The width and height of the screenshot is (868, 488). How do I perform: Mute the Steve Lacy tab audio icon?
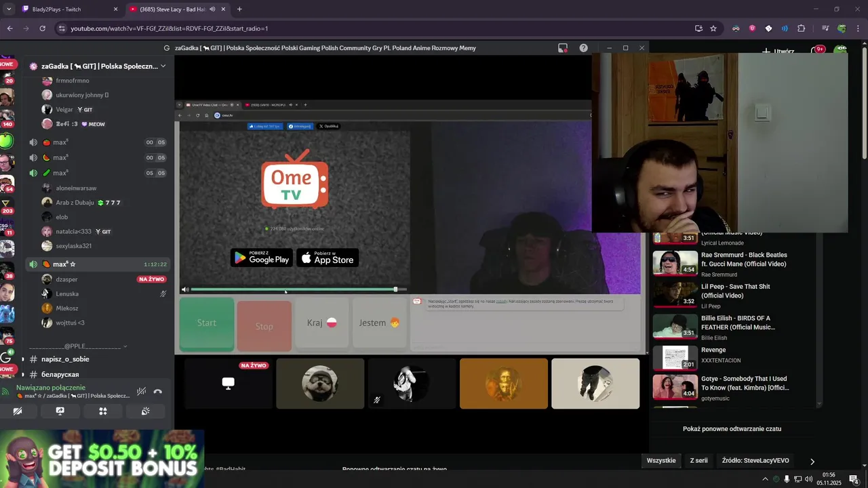point(212,9)
